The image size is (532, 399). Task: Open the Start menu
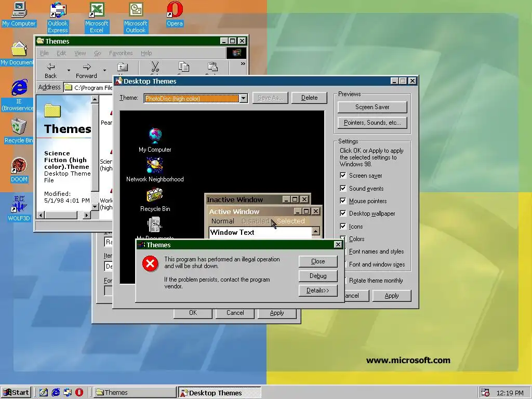[x=16, y=393]
